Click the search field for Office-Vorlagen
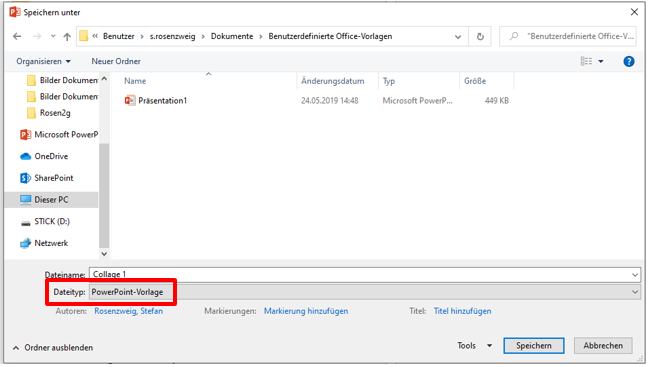648x367 pixels. click(x=568, y=36)
